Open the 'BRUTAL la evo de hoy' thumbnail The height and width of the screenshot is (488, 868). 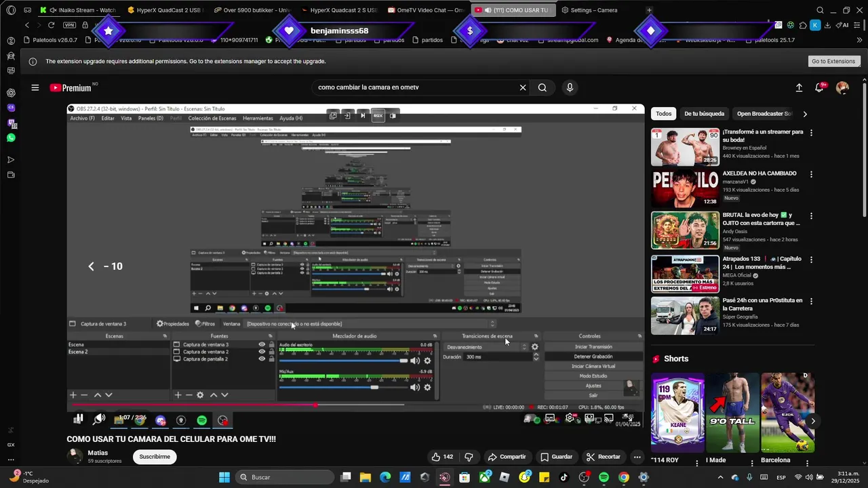click(x=685, y=231)
